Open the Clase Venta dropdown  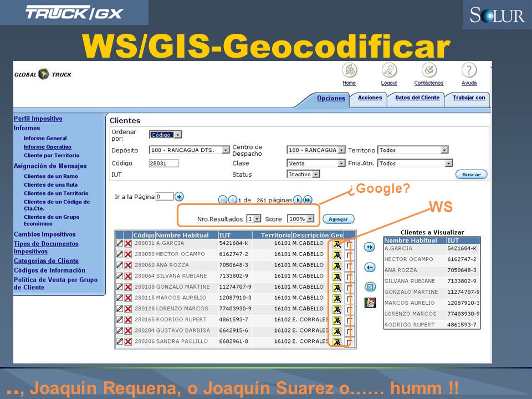[x=316, y=163]
